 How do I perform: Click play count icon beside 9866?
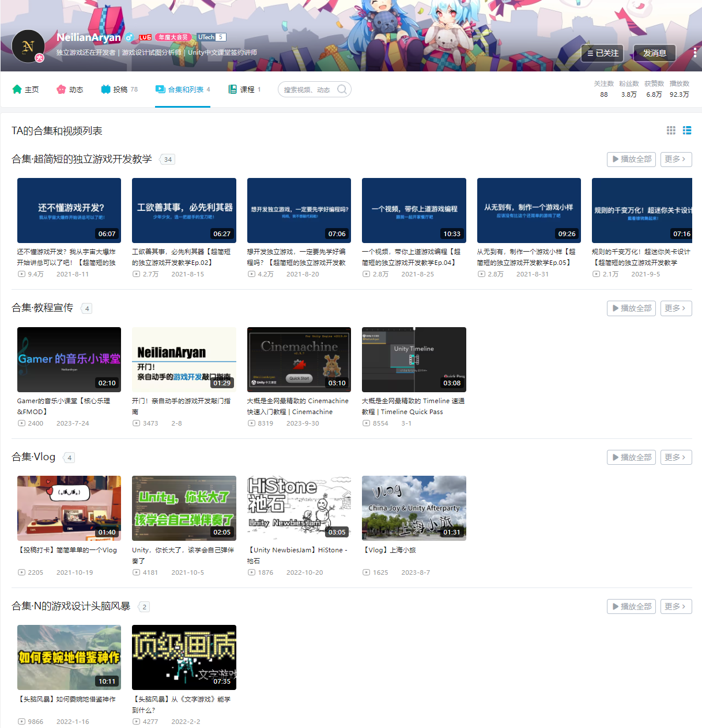click(22, 722)
